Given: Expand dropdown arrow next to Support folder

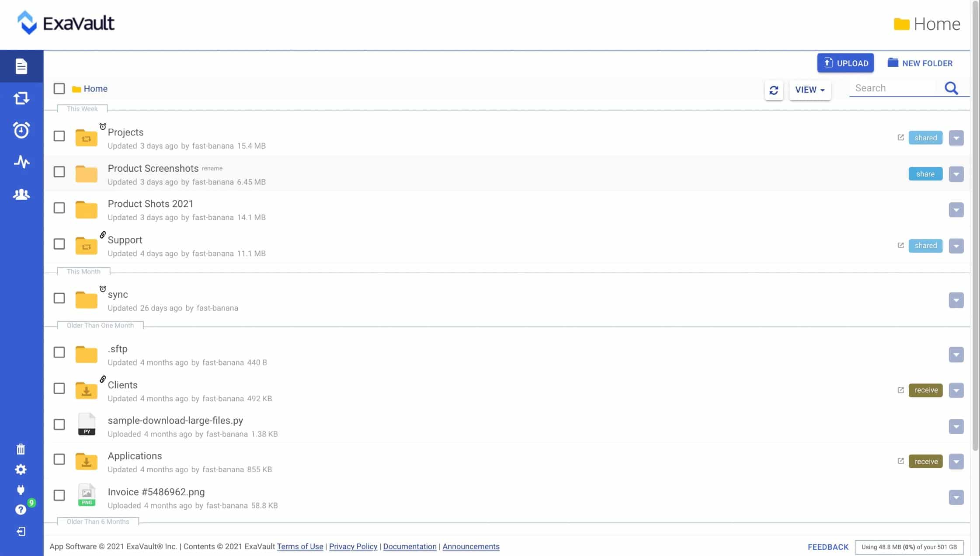Looking at the screenshot, I should tap(956, 245).
